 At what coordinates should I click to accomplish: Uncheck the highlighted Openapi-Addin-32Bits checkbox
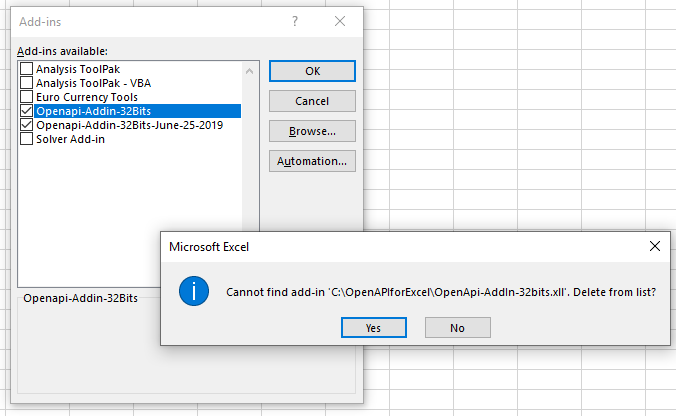click(27, 111)
